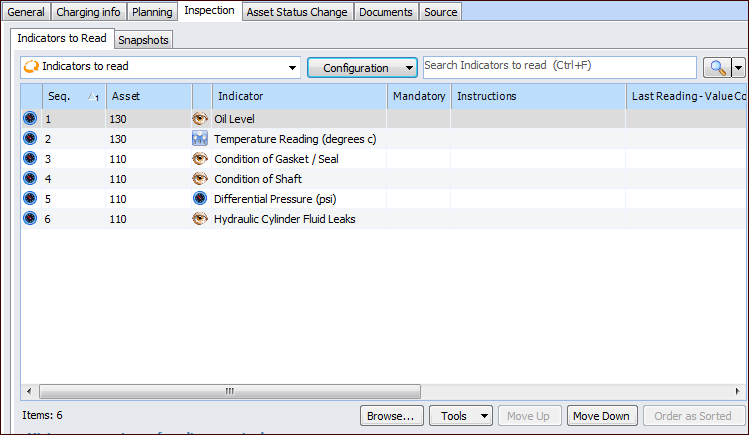Click the eye icon beside Oil Level
The image size is (749, 435).
pyautogui.click(x=200, y=118)
